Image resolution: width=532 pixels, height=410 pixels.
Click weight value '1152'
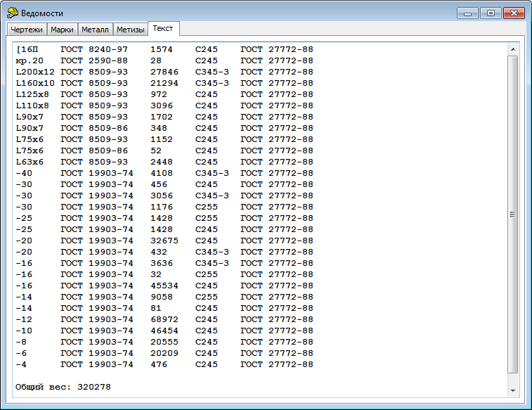coord(162,139)
